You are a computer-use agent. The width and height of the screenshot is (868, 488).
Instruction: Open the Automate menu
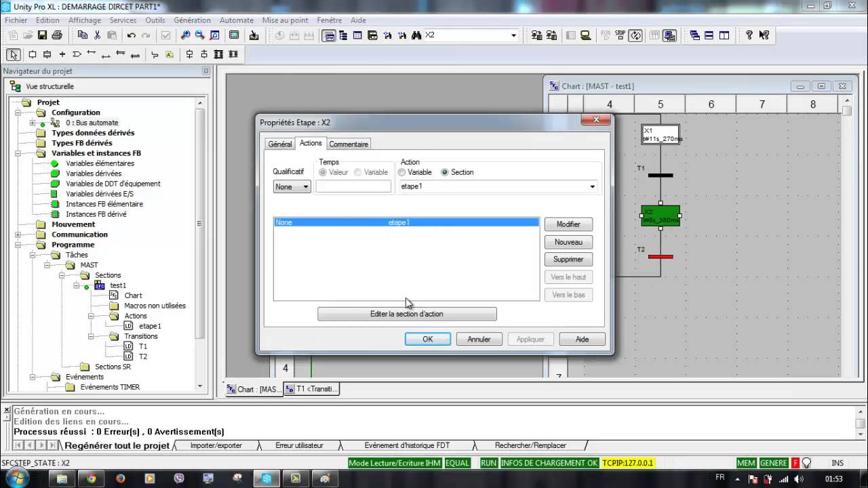[x=237, y=20]
